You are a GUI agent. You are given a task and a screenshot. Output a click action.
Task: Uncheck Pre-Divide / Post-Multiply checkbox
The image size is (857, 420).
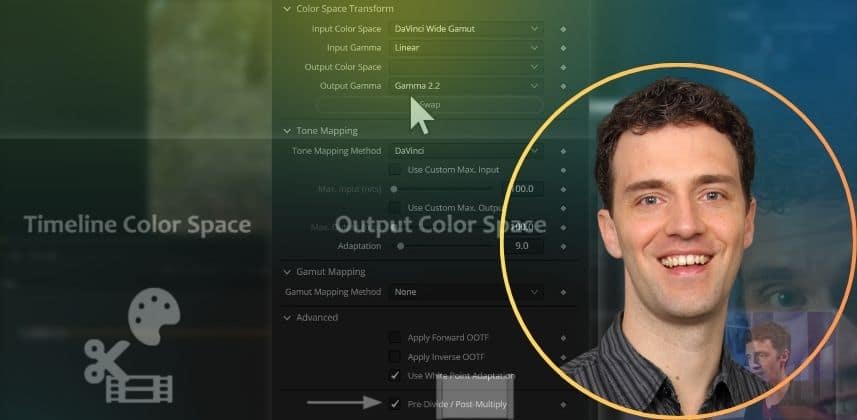[x=395, y=405]
